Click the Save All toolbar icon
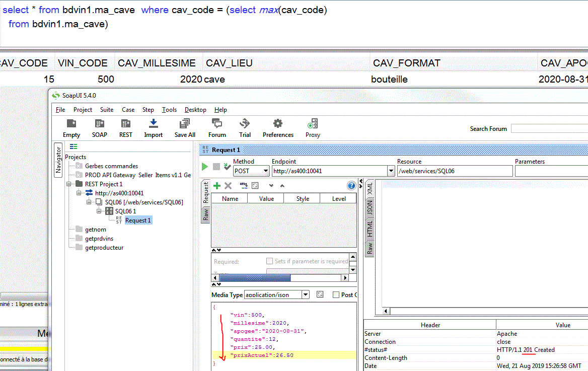 (184, 124)
